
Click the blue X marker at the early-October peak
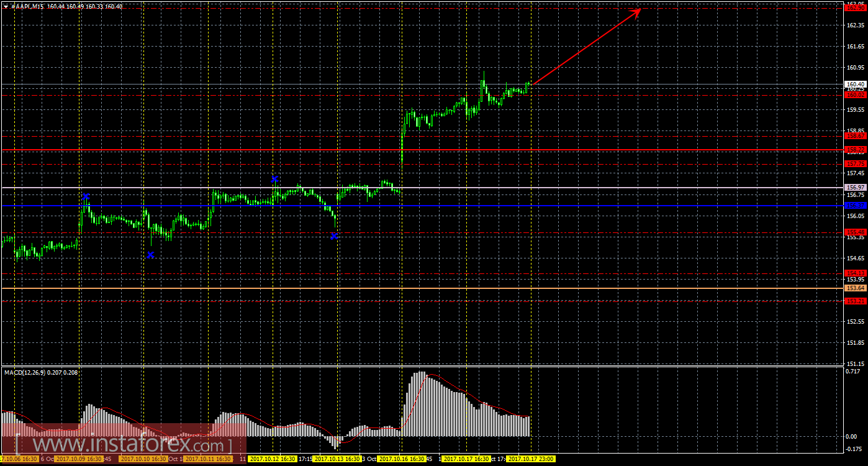pyautogui.click(x=86, y=196)
